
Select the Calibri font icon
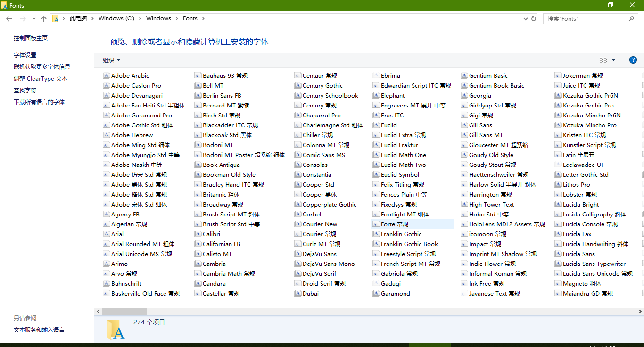coord(198,234)
